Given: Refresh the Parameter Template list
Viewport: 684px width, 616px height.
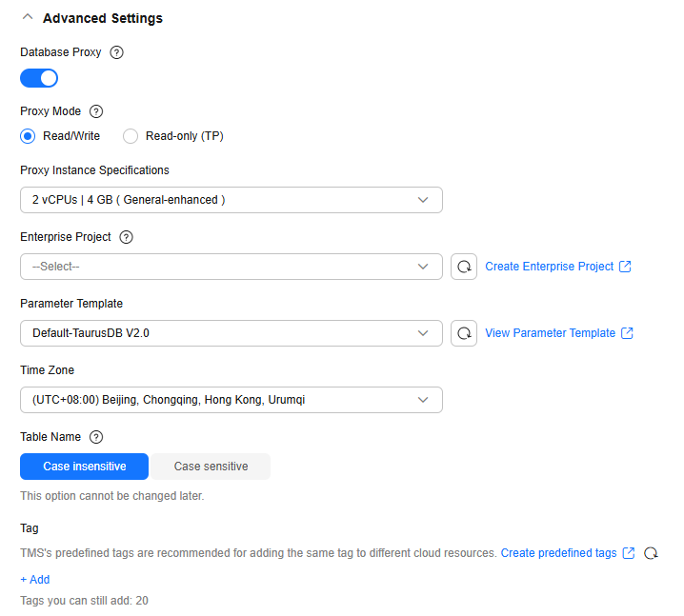Looking at the screenshot, I should point(464,333).
